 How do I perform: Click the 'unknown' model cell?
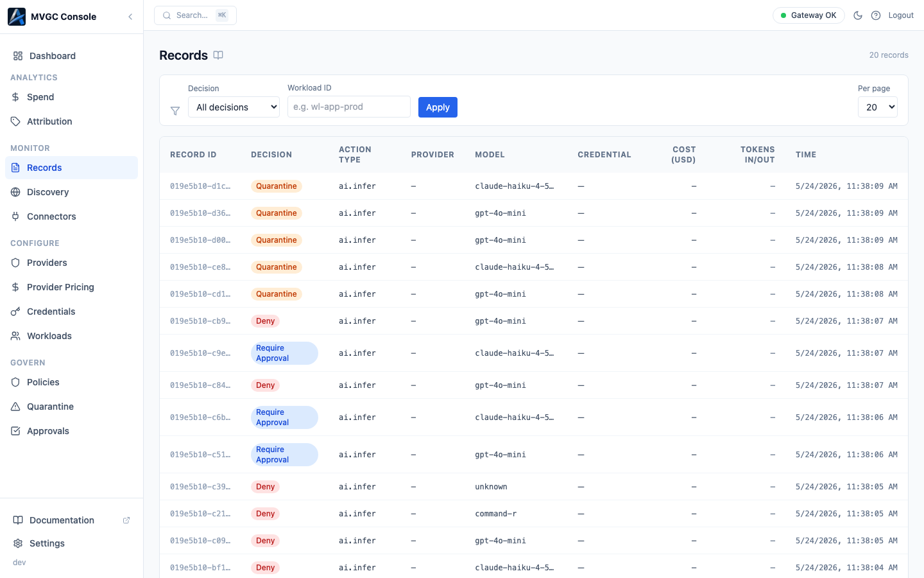click(491, 487)
